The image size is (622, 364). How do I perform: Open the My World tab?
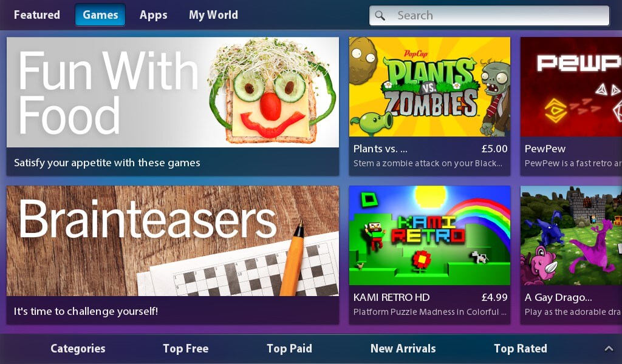pos(213,15)
